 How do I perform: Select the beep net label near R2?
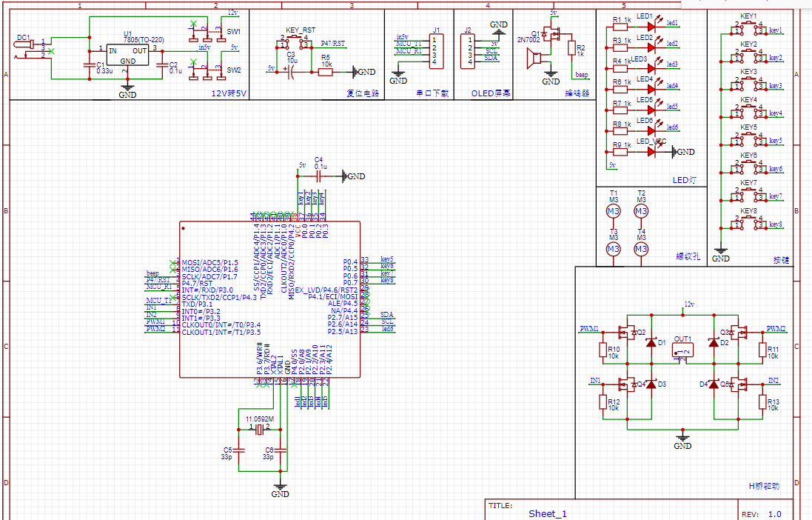point(582,75)
